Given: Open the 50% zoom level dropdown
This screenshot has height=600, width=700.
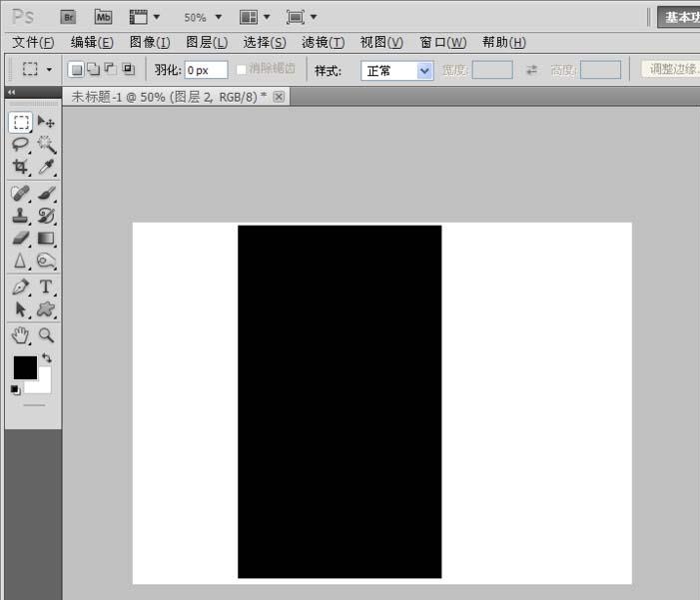Looking at the screenshot, I should [203, 17].
